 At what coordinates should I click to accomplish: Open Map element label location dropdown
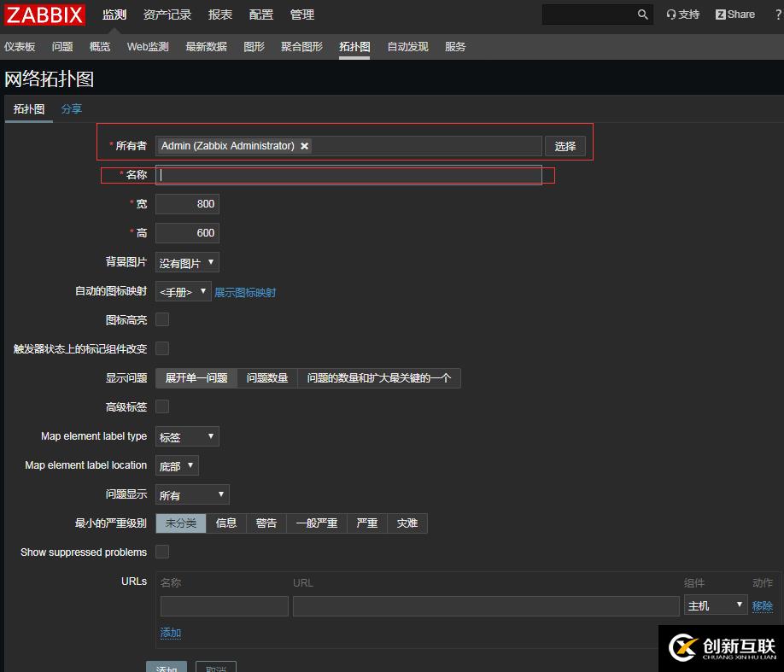(177, 465)
